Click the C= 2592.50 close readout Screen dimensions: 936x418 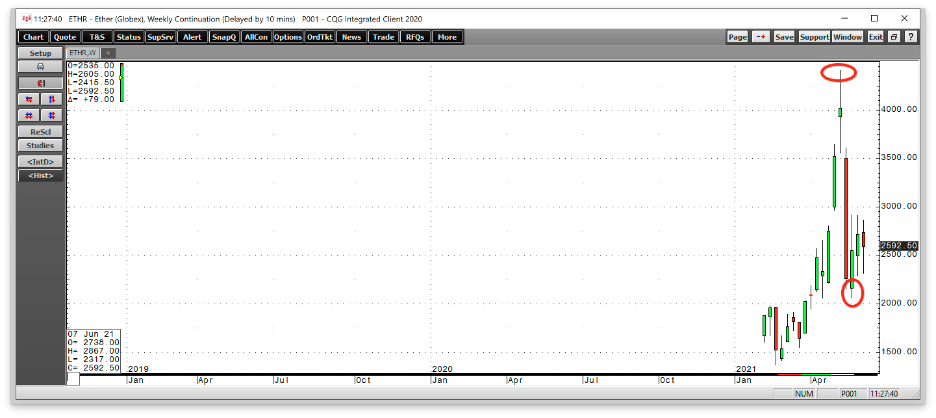93,368
